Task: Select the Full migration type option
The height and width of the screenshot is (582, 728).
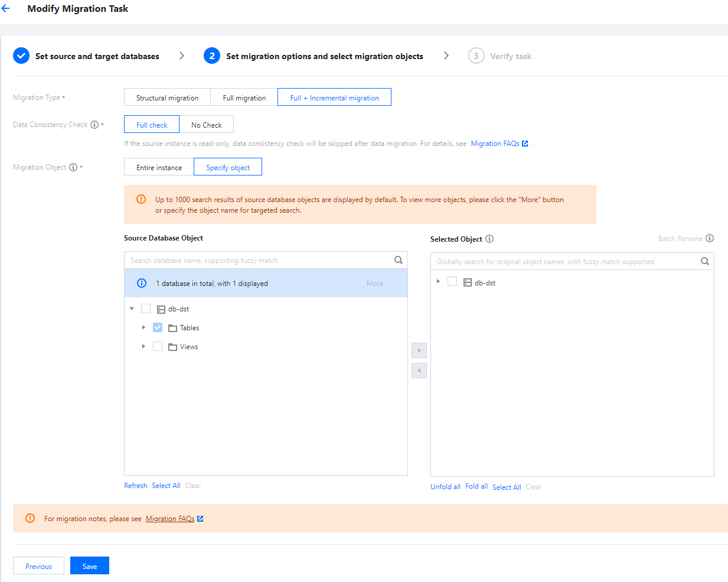Action: [x=244, y=97]
